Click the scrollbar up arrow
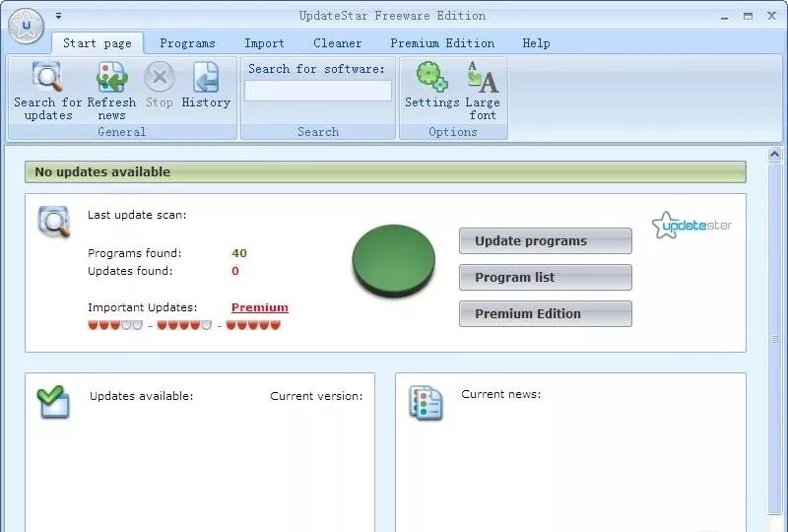Screen dimensions: 788x532 [774, 154]
